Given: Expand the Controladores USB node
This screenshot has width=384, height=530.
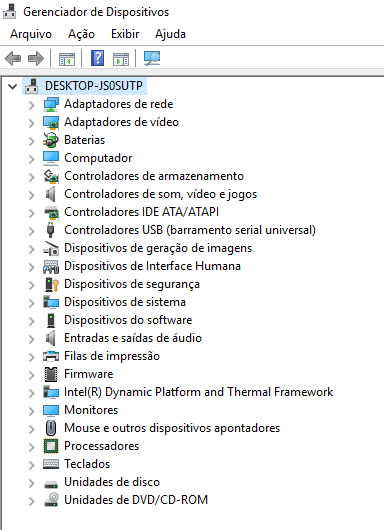Looking at the screenshot, I should 31,231.
